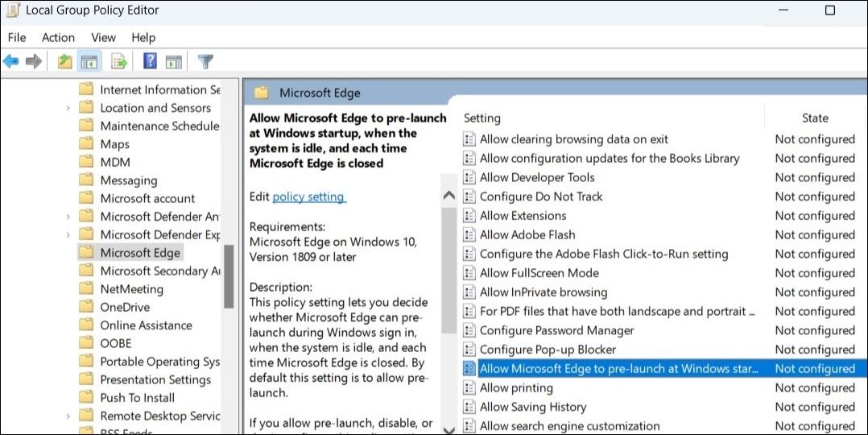Screen dimensions: 868x435
Task: Expand the Location and Sensors tree node
Action: (x=69, y=108)
